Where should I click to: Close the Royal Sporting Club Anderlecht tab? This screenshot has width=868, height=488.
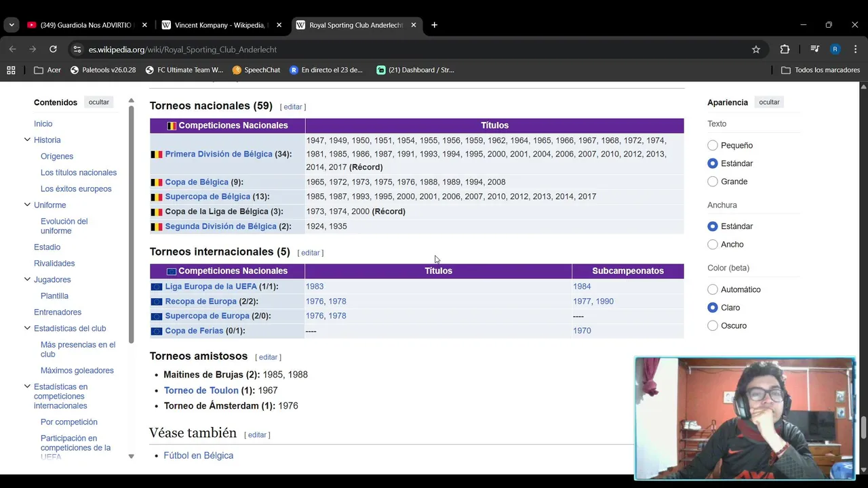(414, 25)
